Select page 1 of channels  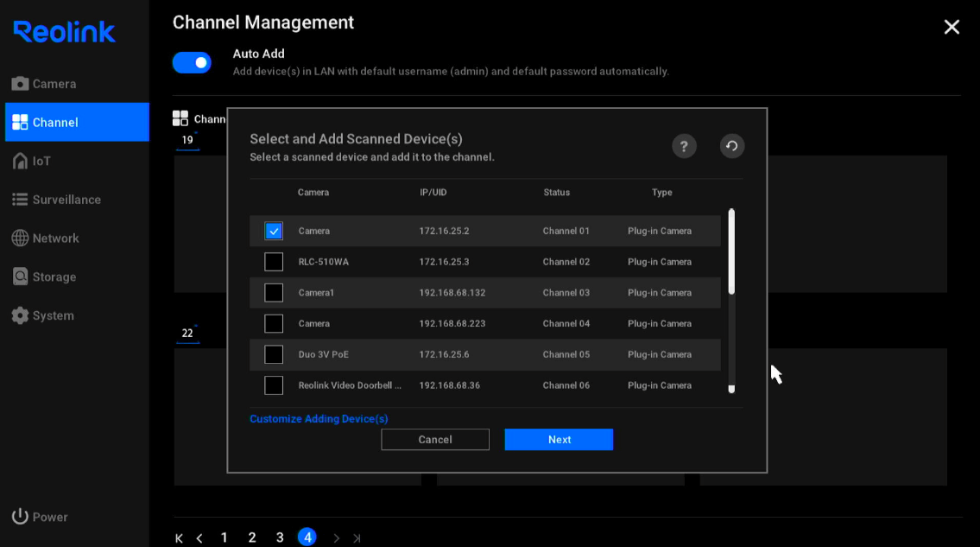(224, 537)
